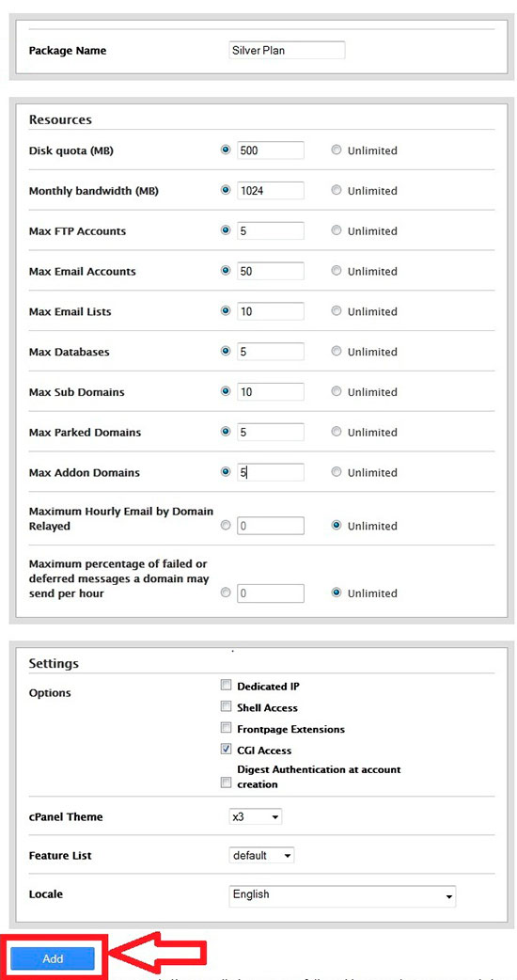Uncheck the CGI Access checkbox

226,750
